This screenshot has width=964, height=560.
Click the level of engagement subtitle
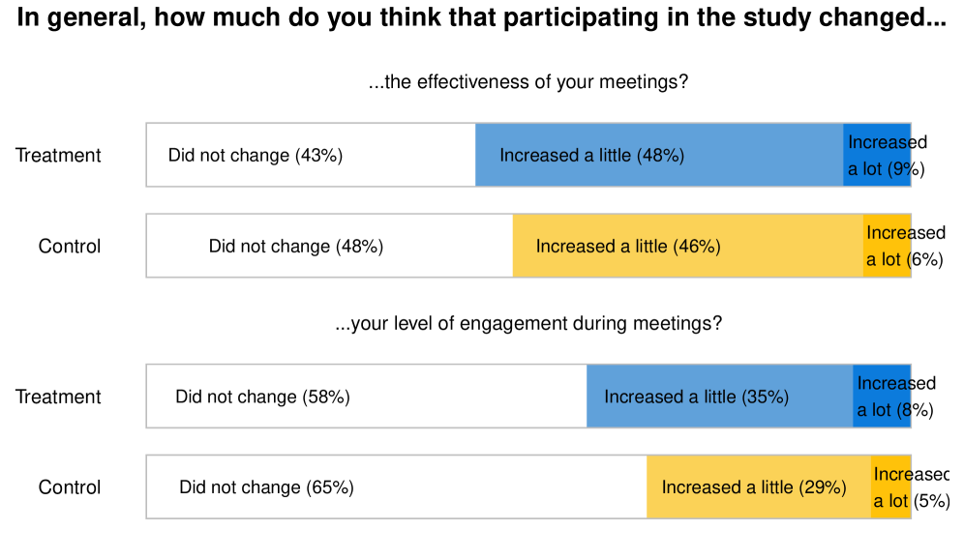coord(527,324)
